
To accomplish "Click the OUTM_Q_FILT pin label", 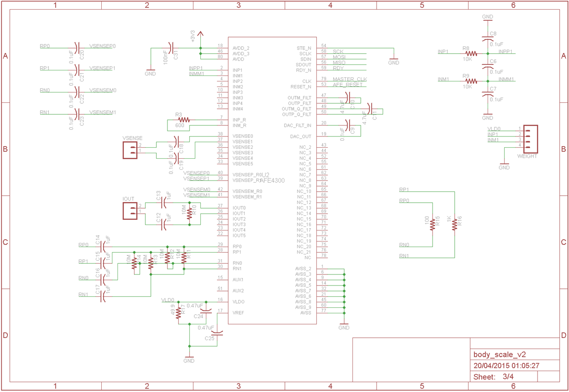I will pyautogui.click(x=297, y=109).
